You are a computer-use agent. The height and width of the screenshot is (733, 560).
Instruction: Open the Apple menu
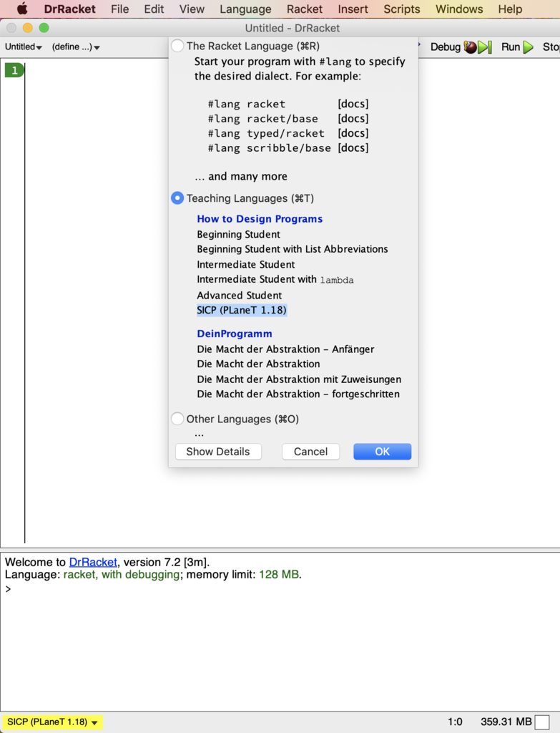click(x=22, y=9)
